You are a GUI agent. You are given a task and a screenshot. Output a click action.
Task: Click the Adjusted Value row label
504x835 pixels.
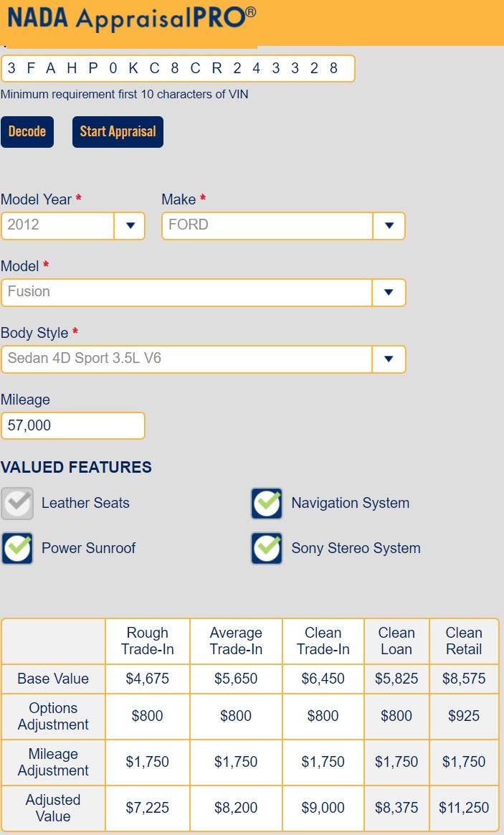pos(53,808)
